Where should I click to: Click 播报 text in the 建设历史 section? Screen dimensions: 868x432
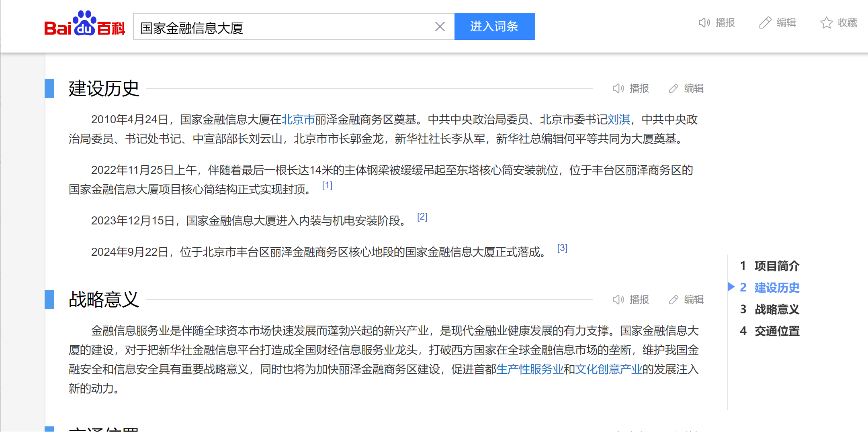(x=639, y=88)
